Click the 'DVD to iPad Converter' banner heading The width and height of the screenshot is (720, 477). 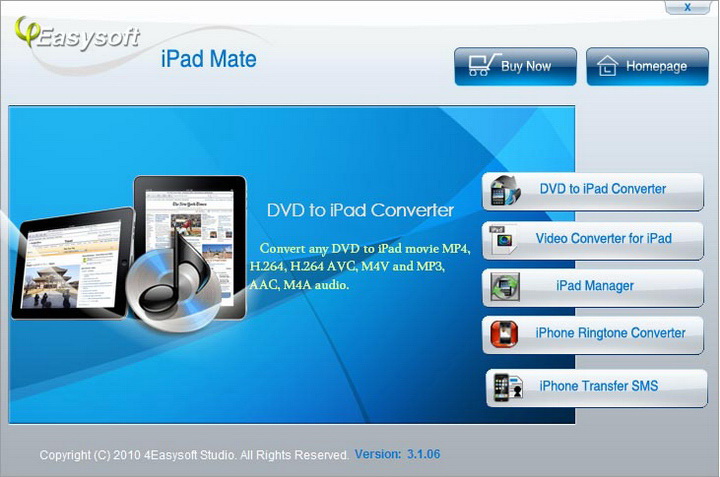(x=360, y=210)
